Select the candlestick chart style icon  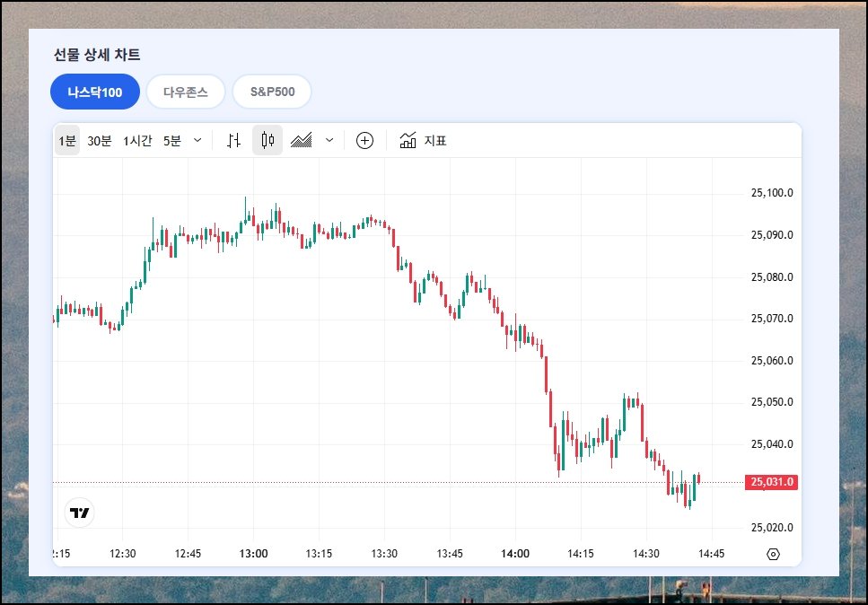click(267, 140)
